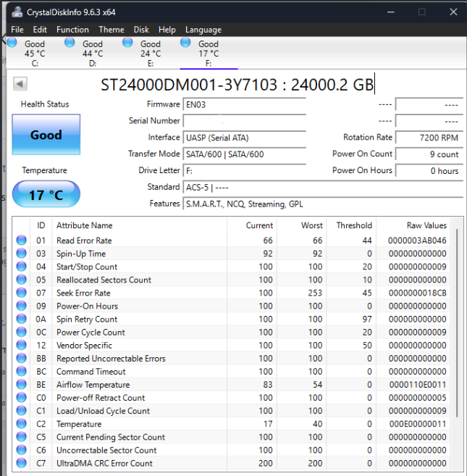The width and height of the screenshot is (467, 476).
Task: Select the C: drive 45 °C tab
Action: click(x=35, y=54)
